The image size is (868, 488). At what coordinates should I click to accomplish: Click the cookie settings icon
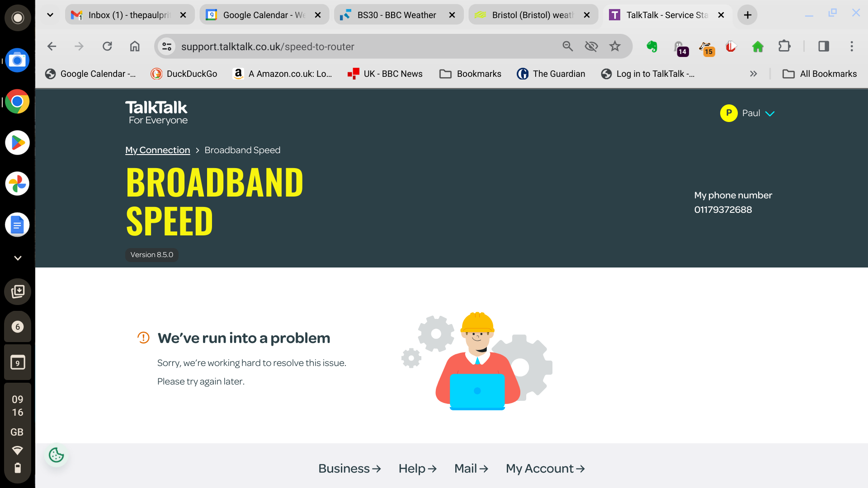(x=57, y=455)
